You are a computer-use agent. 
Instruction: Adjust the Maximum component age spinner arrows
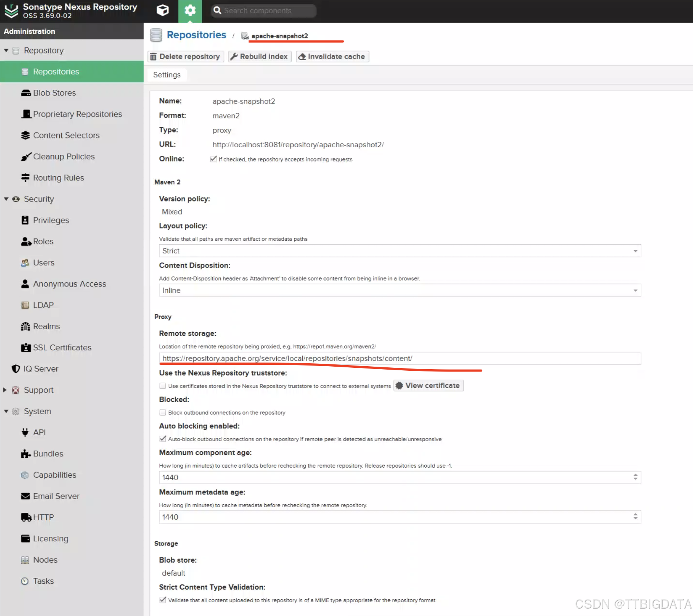pos(635,477)
